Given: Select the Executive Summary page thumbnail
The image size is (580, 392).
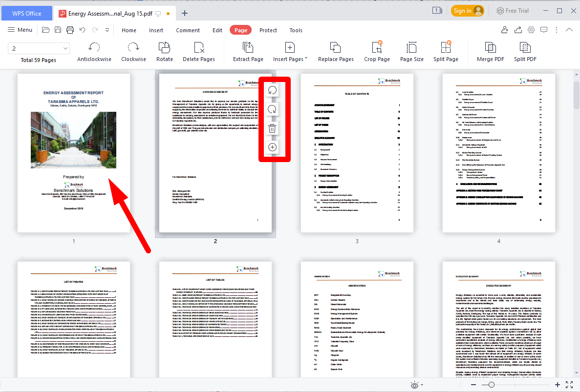Looking at the screenshot, I should pos(498,320).
